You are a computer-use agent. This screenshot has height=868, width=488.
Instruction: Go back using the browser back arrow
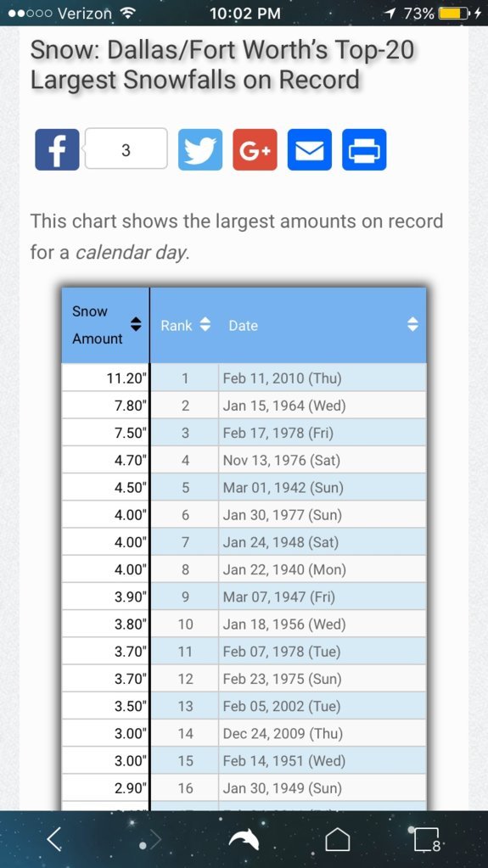[53, 840]
